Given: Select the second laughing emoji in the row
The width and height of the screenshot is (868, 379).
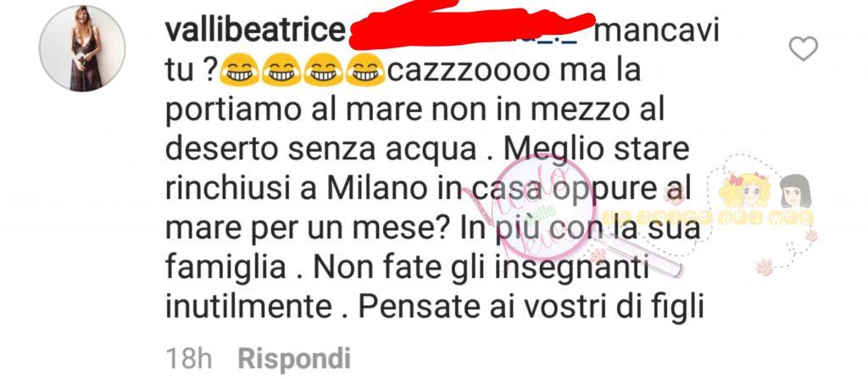Looking at the screenshot, I should tap(281, 70).
